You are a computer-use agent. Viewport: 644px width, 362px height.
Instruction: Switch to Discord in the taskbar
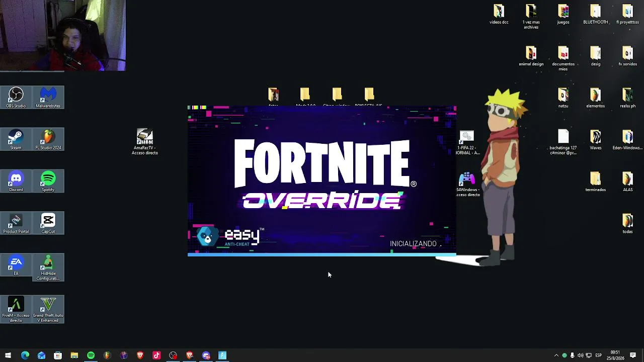pyautogui.click(x=206, y=355)
